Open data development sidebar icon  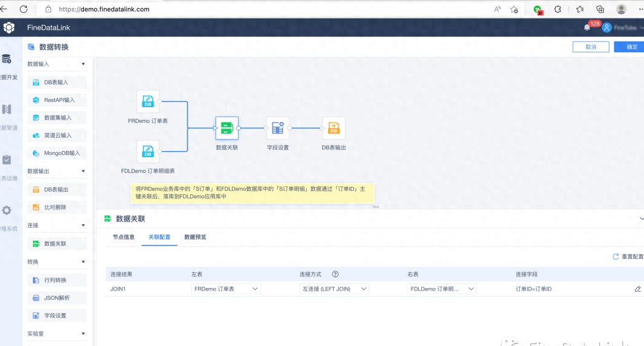[7, 59]
